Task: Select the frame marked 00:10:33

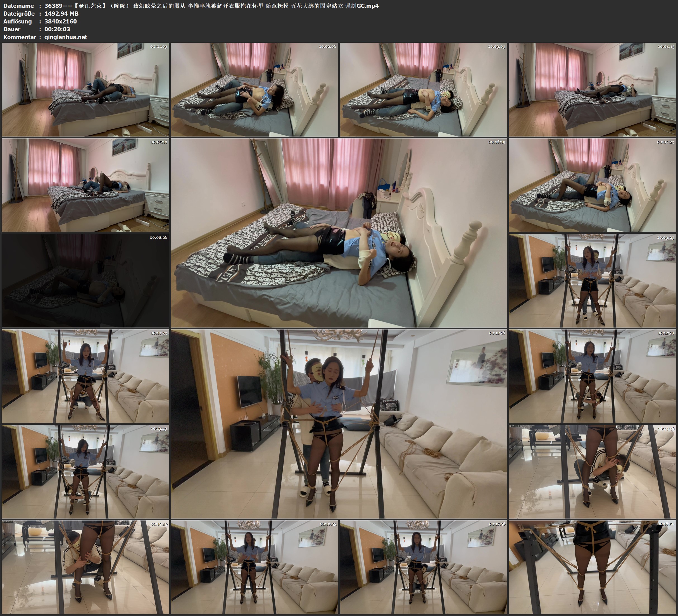Action: [x=85, y=376]
